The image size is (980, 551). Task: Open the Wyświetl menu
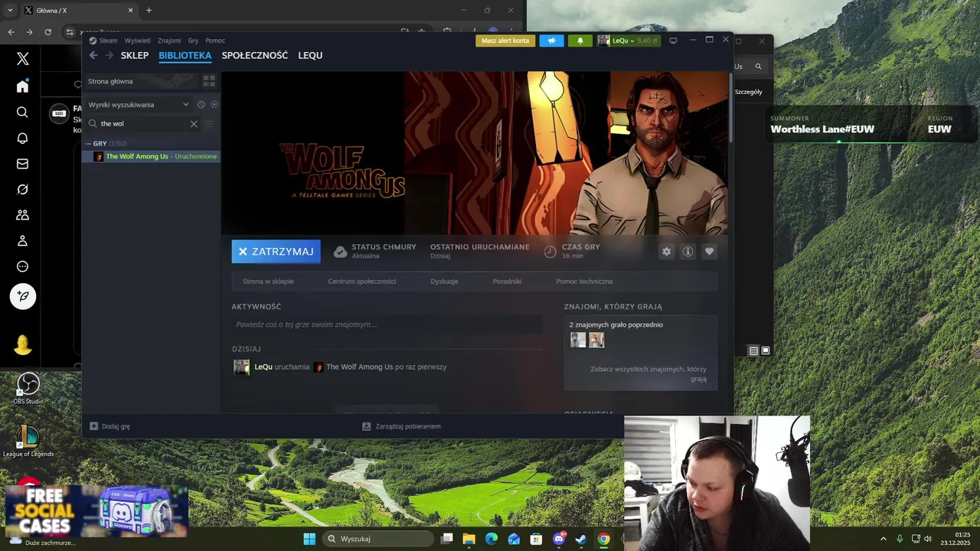tap(138, 41)
